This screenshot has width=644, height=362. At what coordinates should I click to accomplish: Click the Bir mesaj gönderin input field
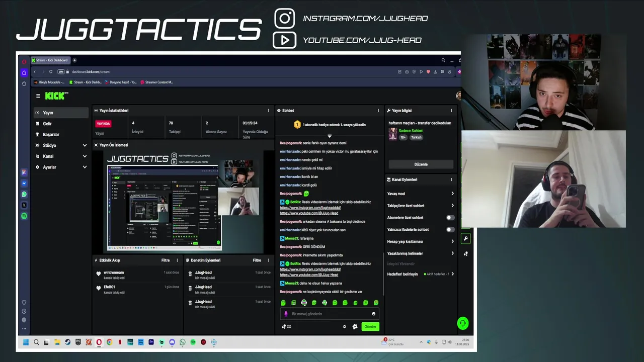coord(330,314)
